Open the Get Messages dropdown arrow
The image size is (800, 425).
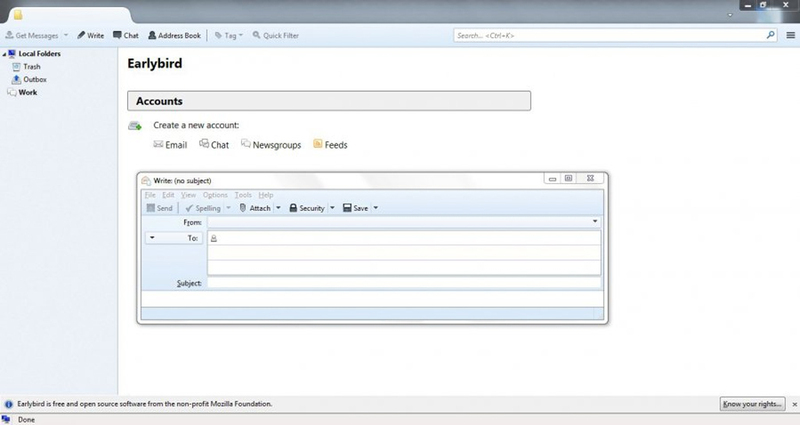(x=66, y=35)
